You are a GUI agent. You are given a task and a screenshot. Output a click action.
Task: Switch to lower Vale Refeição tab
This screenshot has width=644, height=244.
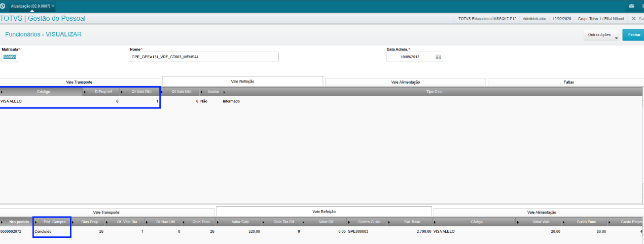pyautogui.click(x=324, y=211)
